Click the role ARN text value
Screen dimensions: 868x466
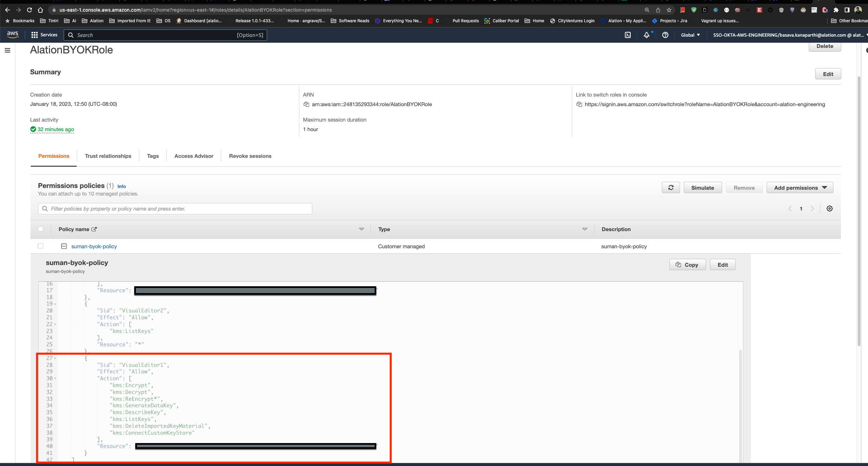[372, 104]
